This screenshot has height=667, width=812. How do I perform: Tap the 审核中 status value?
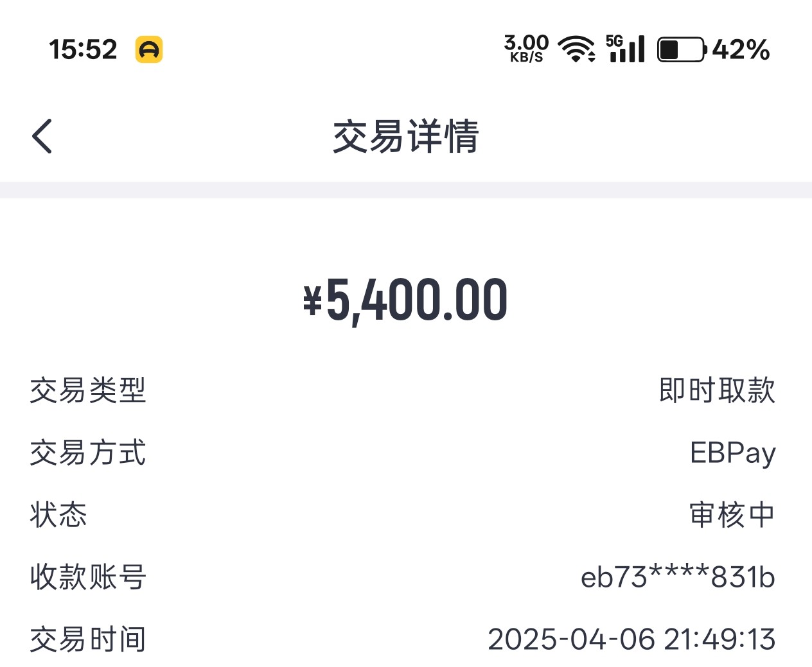click(732, 515)
